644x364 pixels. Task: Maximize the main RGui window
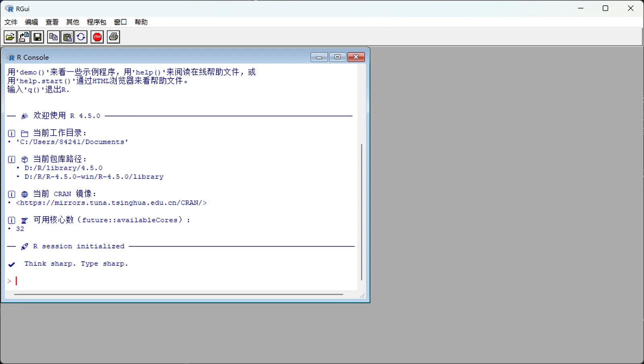click(605, 8)
